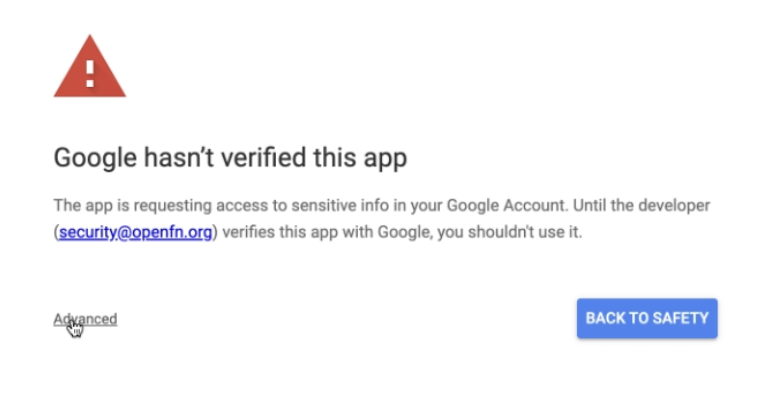Click the word "Google" in the heading
The height and width of the screenshot is (394, 774).
point(95,159)
